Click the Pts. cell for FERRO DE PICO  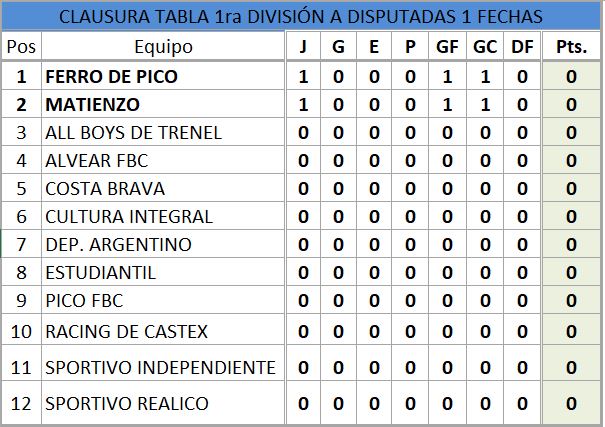coord(571,76)
